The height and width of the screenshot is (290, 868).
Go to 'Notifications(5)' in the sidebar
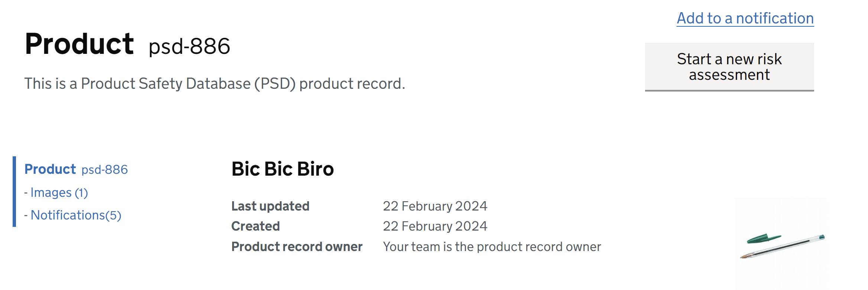click(76, 215)
